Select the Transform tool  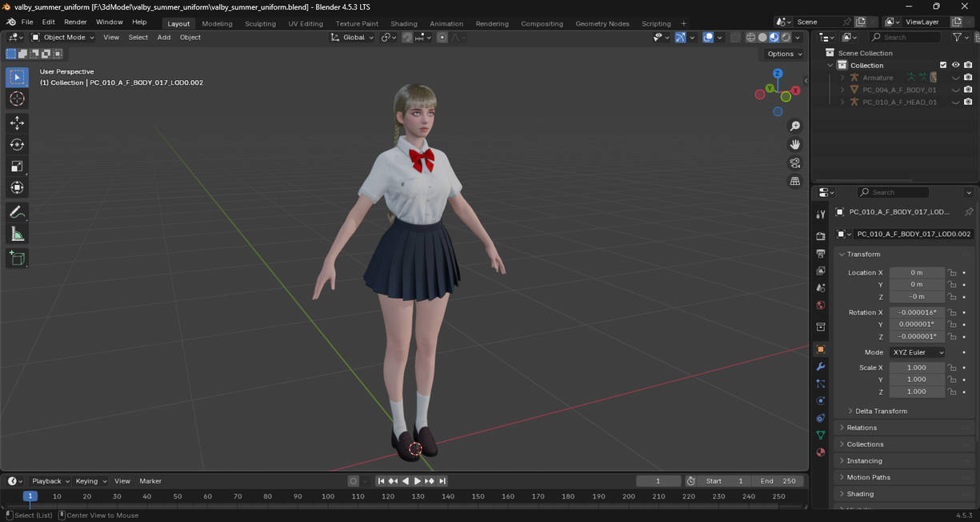click(x=17, y=187)
